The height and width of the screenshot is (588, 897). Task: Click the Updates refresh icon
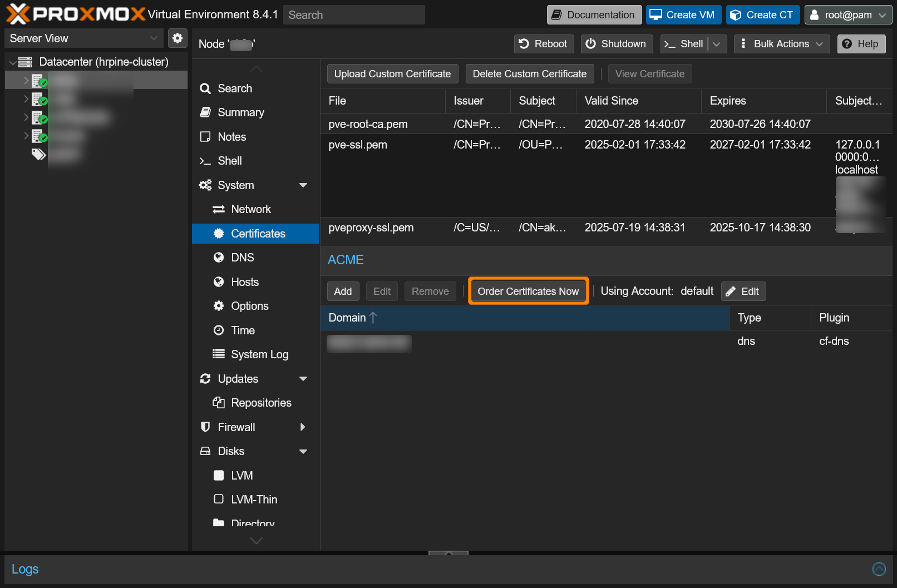coord(205,378)
